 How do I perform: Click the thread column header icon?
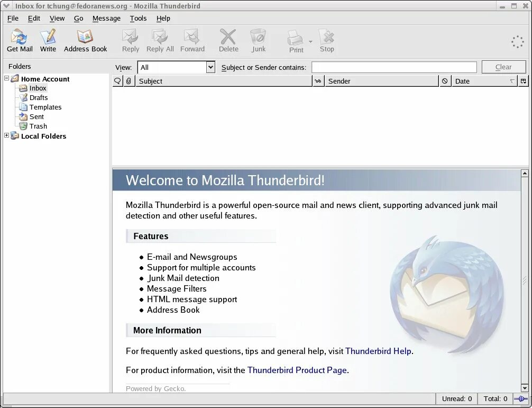(x=117, y=81)
